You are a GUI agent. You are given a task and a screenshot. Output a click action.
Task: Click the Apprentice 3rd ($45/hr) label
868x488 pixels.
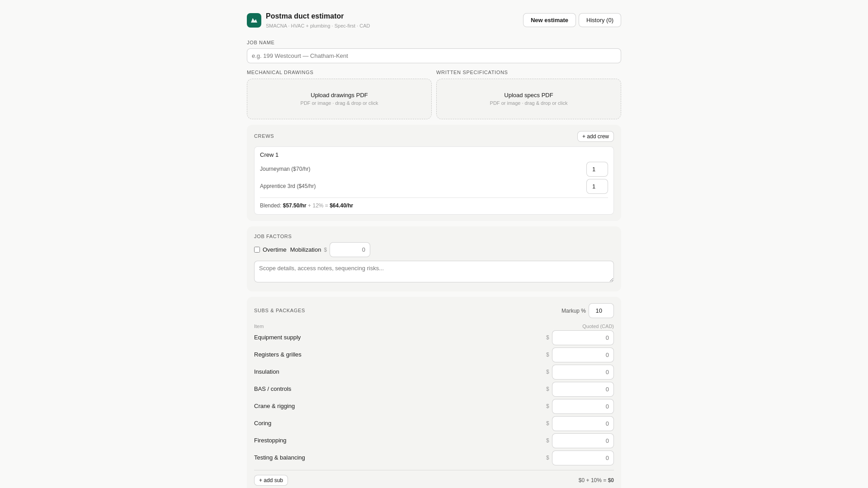[x=288, y=186]
